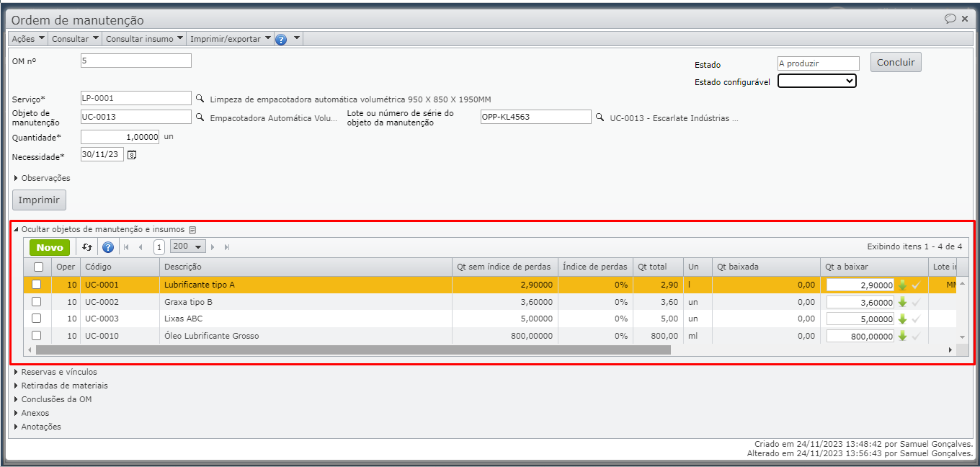The image size is (980, 467).
Task: Go to previous page of grid
Action: click(x=141, y=247)
